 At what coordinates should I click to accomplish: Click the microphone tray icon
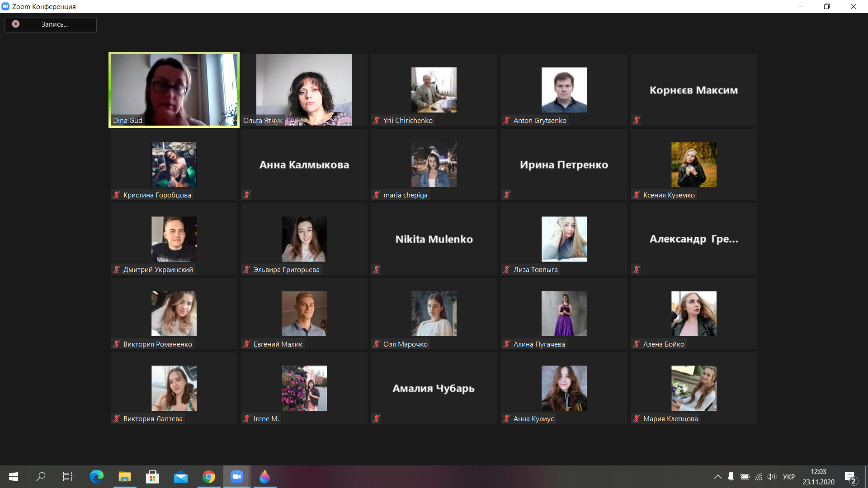click(731, 477)
